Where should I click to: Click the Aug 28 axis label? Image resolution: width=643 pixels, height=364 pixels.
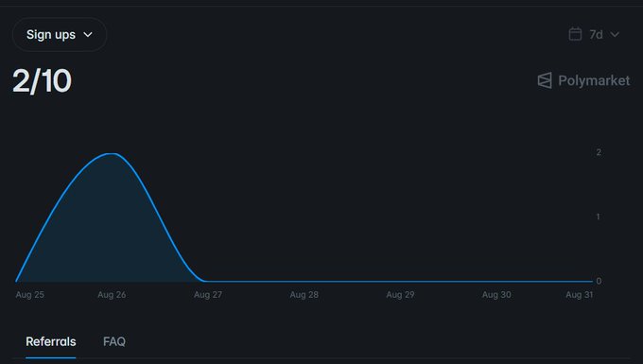304,295
